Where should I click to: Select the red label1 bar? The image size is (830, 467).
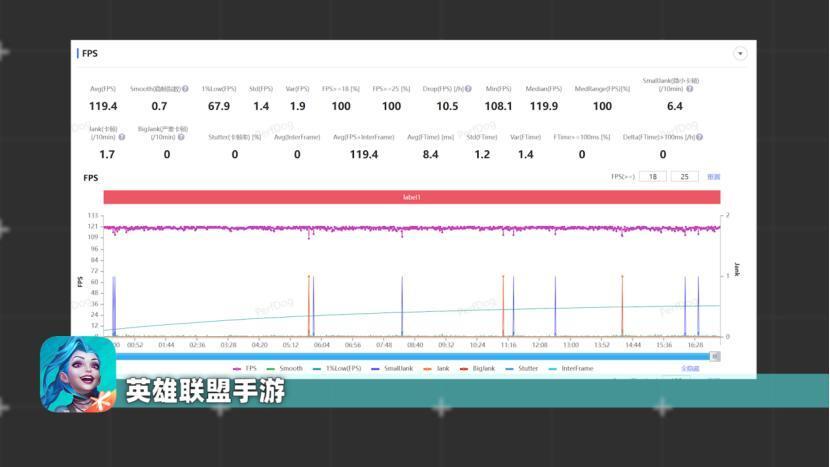point(412,197)
